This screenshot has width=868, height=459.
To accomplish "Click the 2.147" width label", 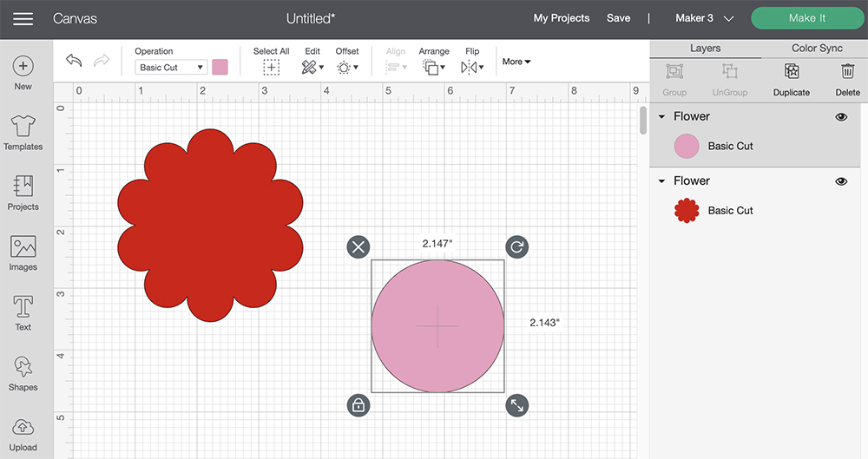I will (x=437, y=244).
